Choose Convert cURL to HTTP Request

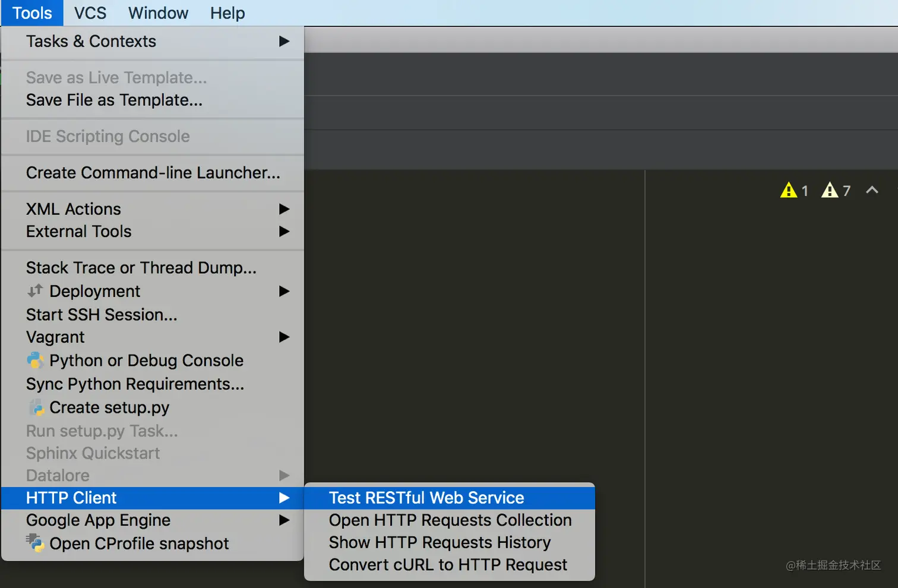pos(450,565)
